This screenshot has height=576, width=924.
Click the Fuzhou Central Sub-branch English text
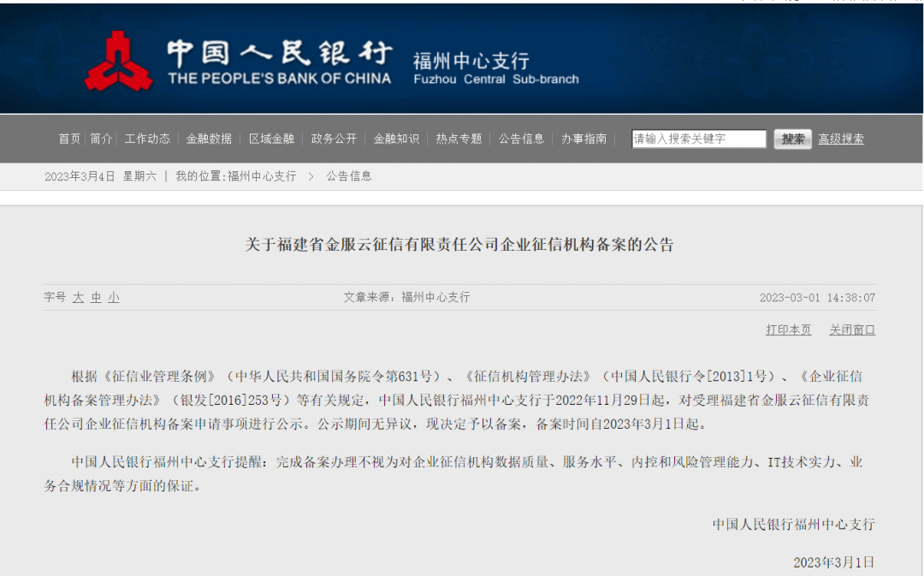pos(496,80)
